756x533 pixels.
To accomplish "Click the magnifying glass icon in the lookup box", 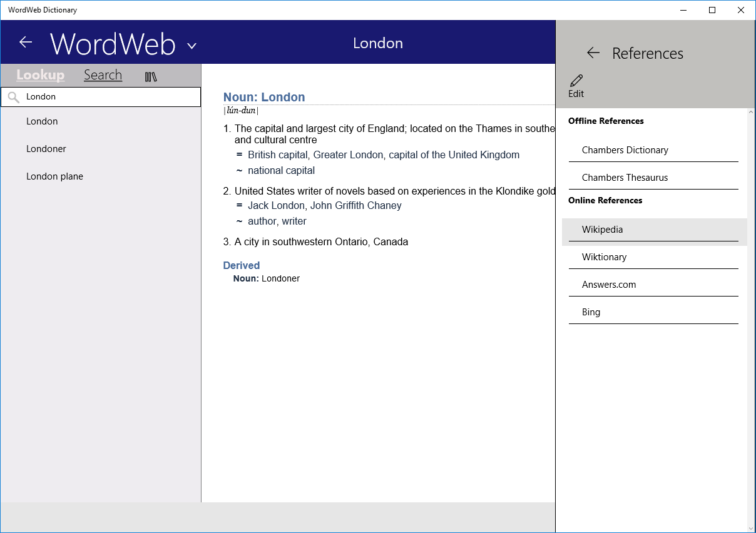I will pos(14,97).
